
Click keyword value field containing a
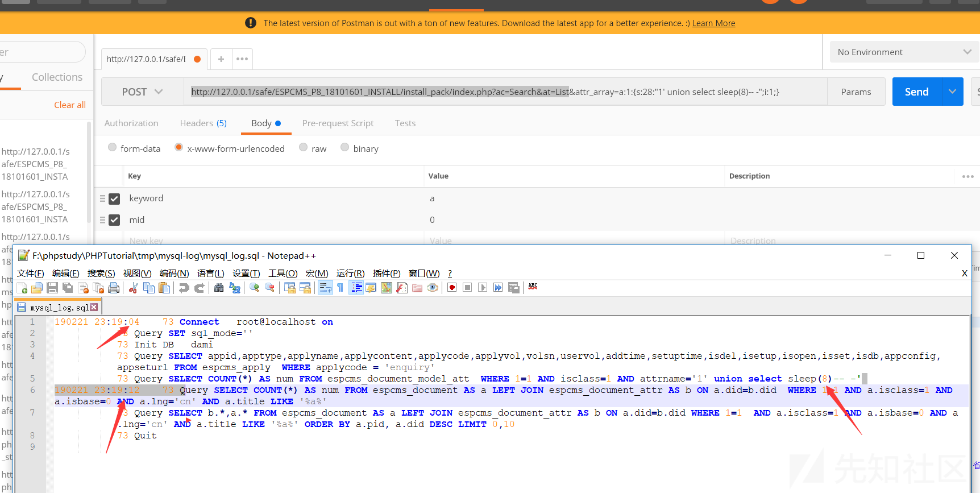[574, 198]
